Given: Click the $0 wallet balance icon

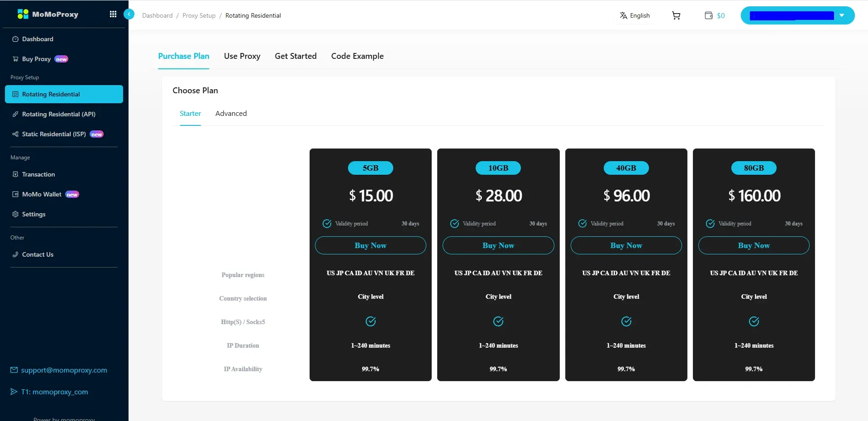Looking at the screenshot, I should tap(714, 15).
